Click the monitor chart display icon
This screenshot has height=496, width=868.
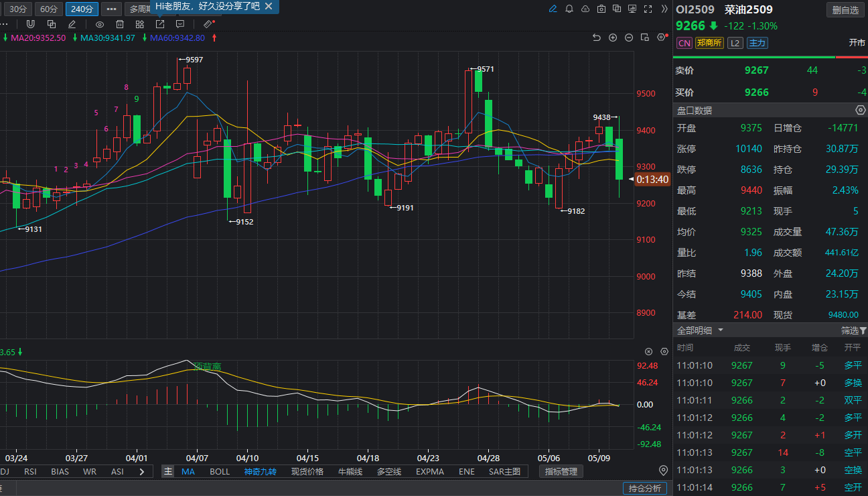click(632, 9)
